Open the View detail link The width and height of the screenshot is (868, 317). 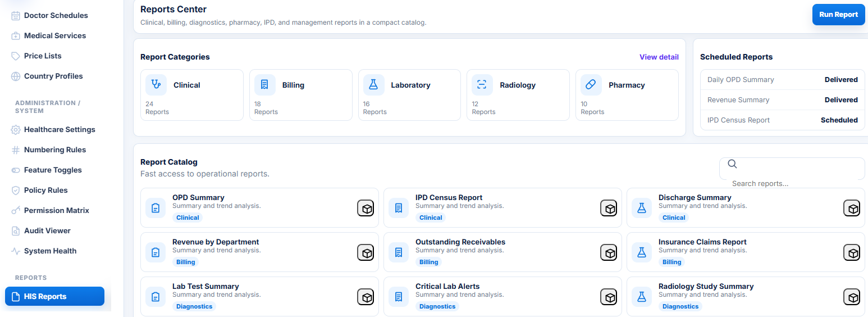(x=659, y=57)
